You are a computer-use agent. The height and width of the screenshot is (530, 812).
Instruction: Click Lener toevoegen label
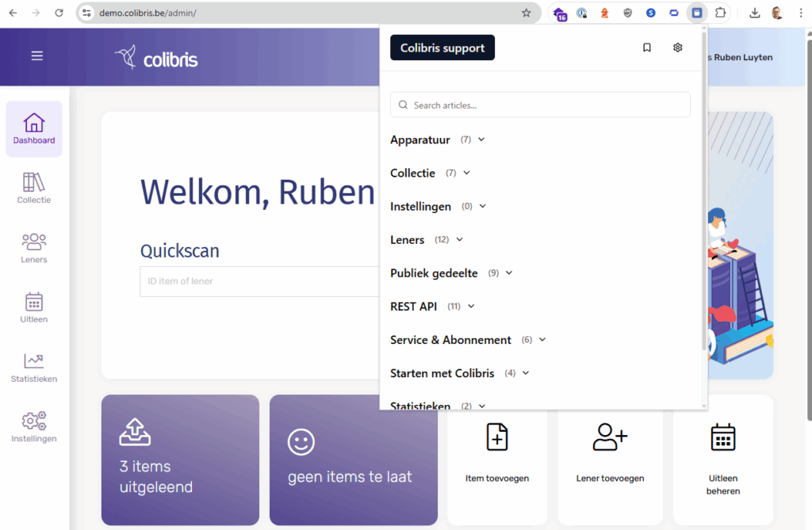tap(610, 479)
